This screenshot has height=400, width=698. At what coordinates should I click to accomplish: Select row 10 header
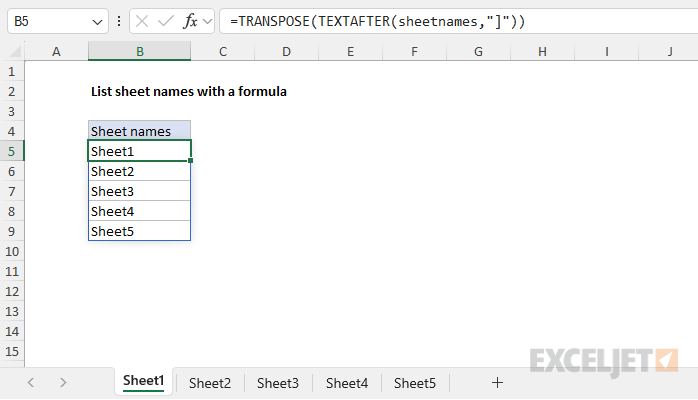pos(12,252)
